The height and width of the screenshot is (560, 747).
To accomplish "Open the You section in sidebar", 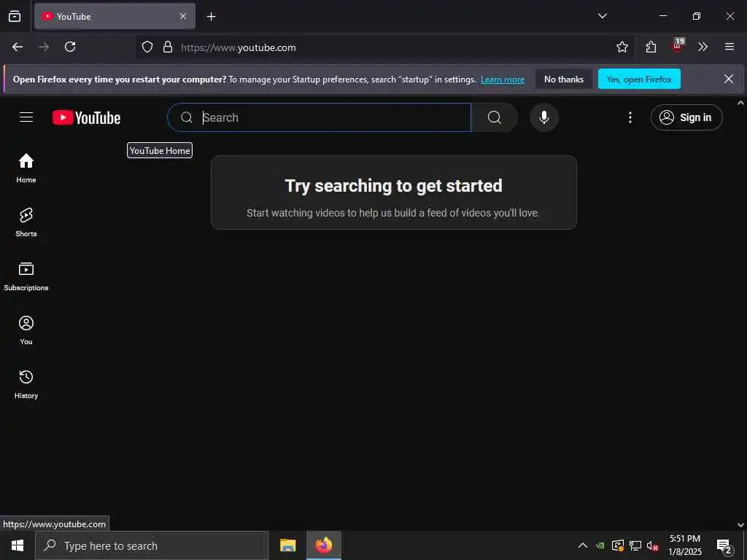I will tap(26, 330).
